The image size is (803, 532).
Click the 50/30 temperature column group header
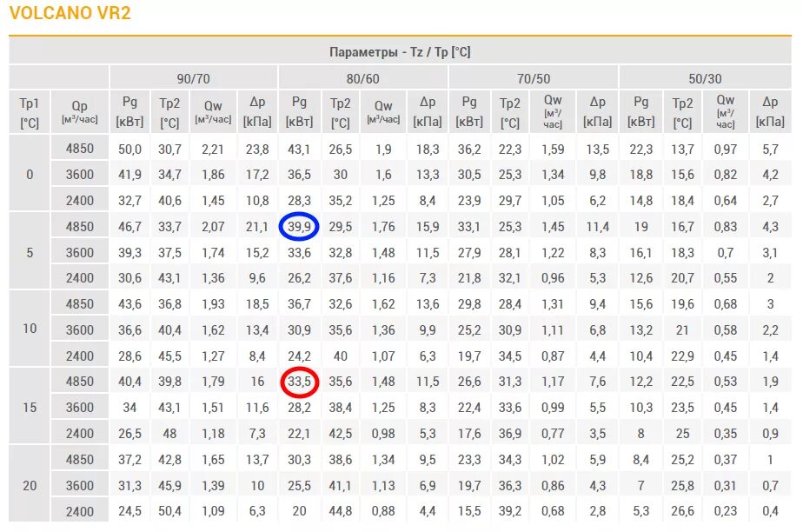coord(705,78)
